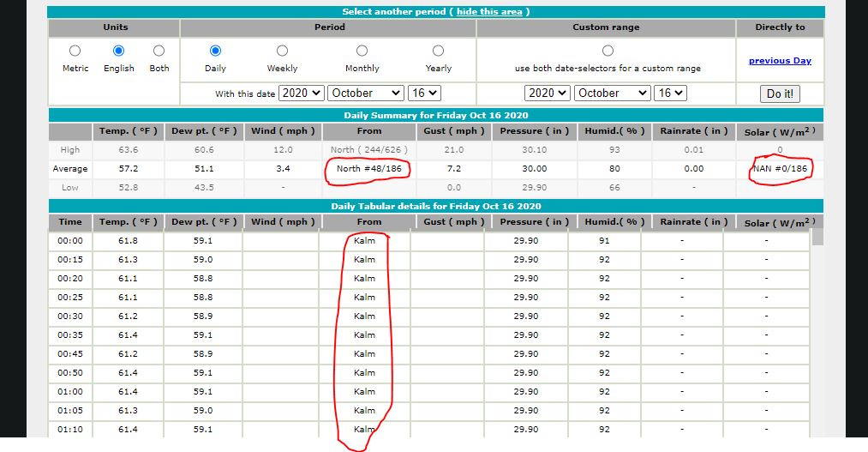Click the humidity 91 in the 00:00 row
The height and width of the screenshot is (452, 868).
(604, 240)
